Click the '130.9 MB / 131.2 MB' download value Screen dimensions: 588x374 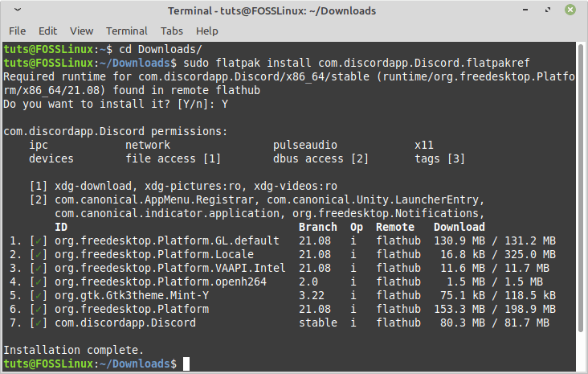pyautogui.click(x=495, y=240)
